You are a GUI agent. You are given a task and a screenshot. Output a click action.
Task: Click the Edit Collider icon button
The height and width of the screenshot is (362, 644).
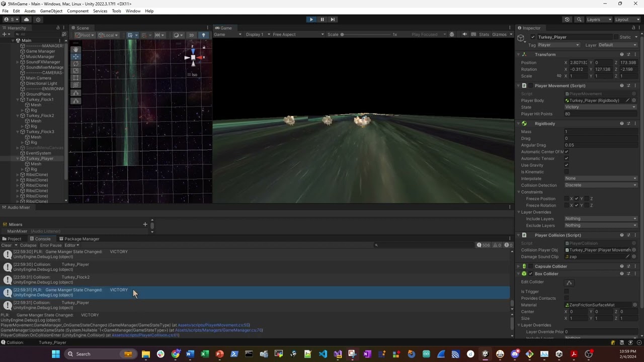(569, 283)
